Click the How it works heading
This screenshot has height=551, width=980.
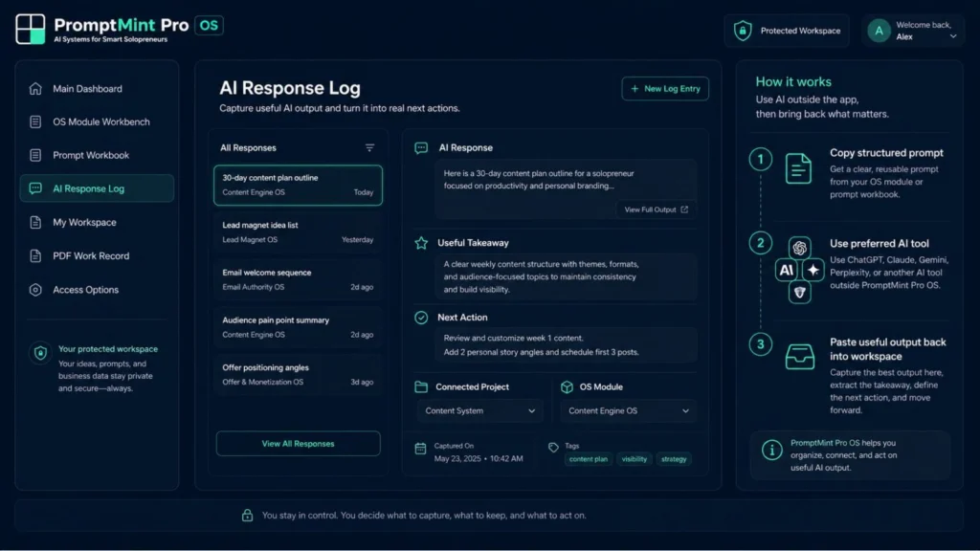pyautogui.click(x=793, y=82)
